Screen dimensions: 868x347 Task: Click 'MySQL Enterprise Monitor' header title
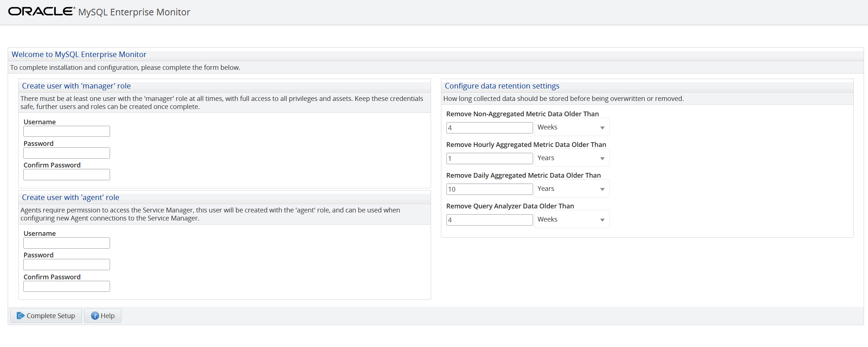[x=134, y=12]
